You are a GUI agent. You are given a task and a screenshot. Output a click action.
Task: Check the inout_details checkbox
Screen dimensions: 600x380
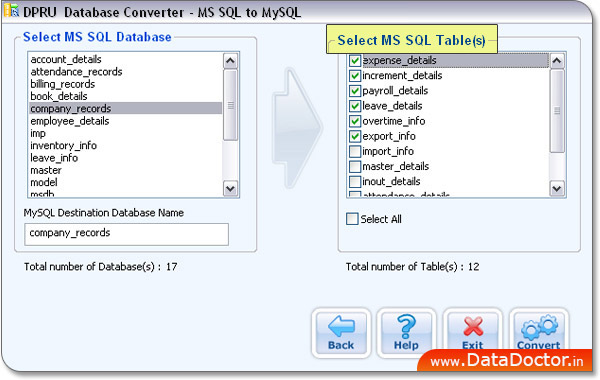pyautogui.click(x=355, y=181)
